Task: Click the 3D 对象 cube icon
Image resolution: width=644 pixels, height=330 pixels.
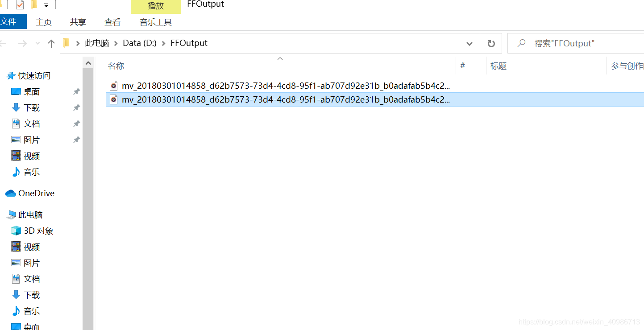Action: (16, 231)
